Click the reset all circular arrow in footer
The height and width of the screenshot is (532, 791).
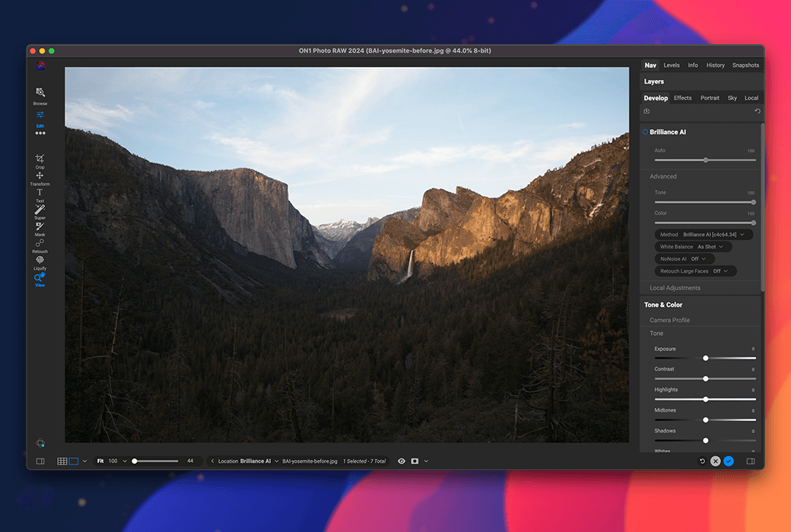pos(702,461)
